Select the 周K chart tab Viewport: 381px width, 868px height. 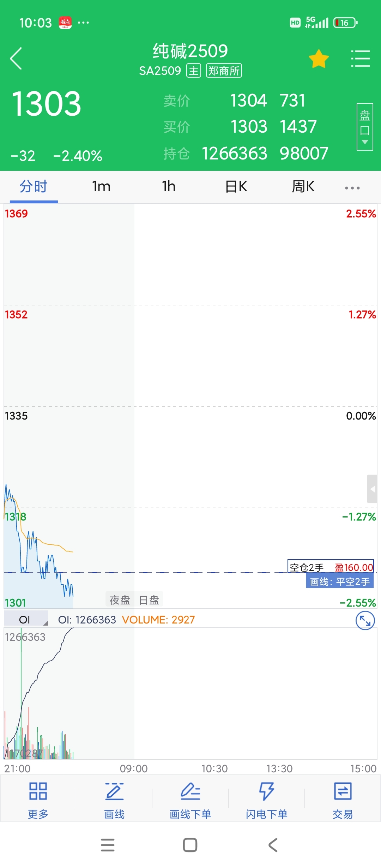tap(303, 187)
